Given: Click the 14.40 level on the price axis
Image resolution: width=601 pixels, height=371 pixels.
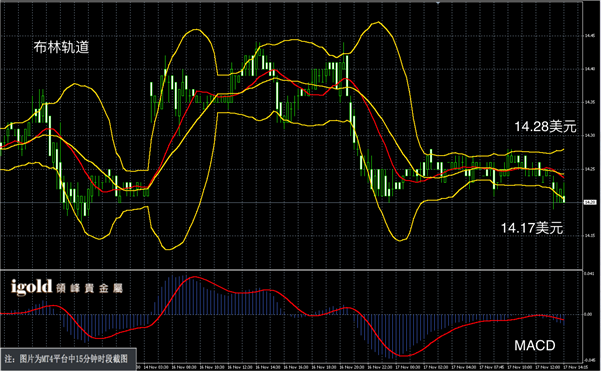Looking at the screenshot, I should 590,69.
